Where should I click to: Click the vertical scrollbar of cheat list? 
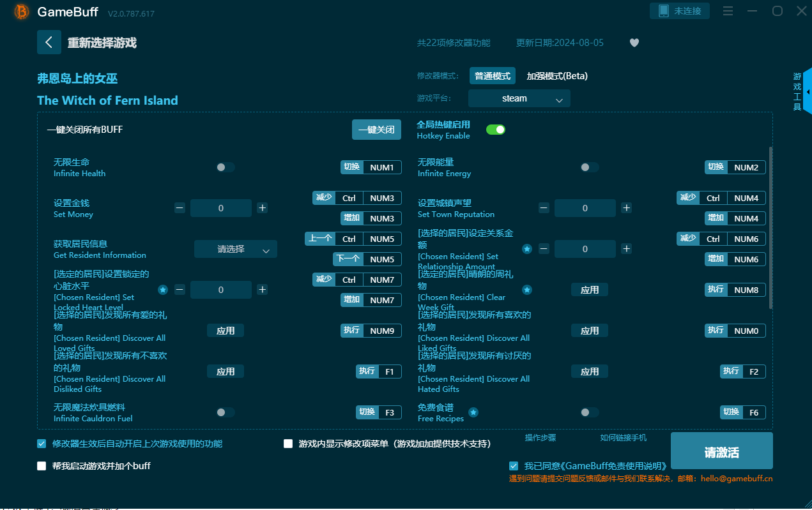(770, 227)
